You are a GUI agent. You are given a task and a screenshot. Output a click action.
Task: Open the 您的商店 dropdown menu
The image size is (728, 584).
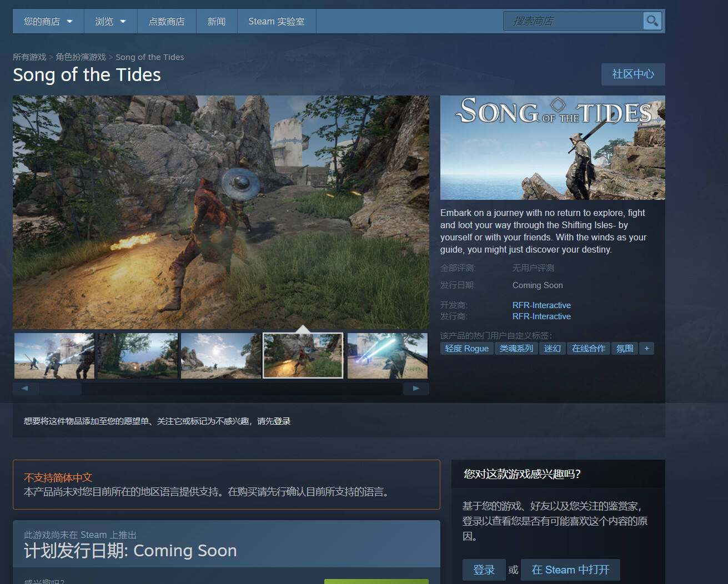[x=48, y=21]
